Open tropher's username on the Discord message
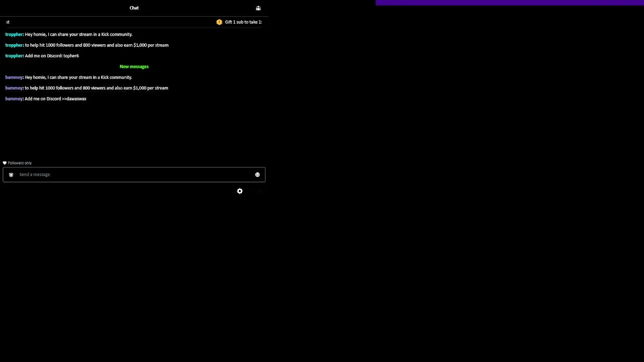The width and height of the screenshot is (644, 362). pos(14,56)
